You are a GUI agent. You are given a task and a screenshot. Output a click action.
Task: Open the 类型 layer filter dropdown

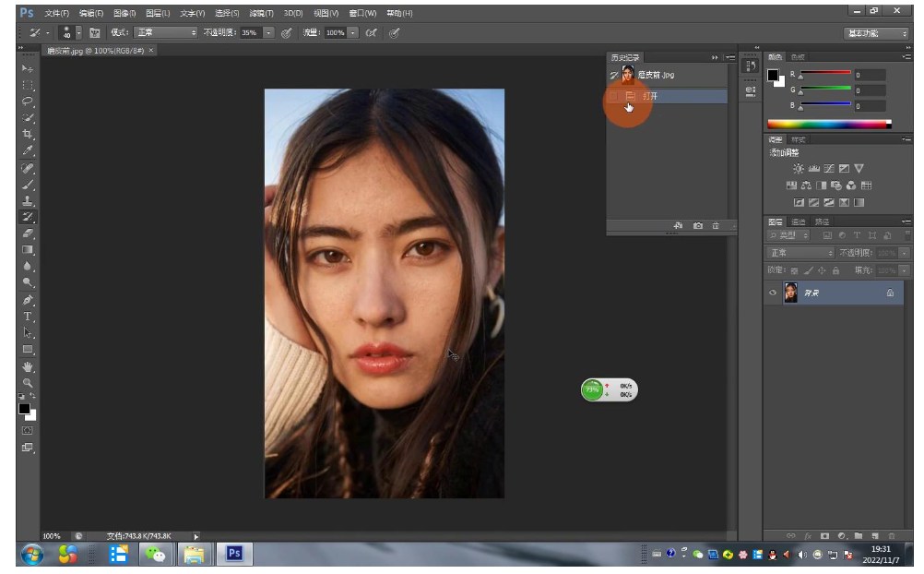(788, 235)
